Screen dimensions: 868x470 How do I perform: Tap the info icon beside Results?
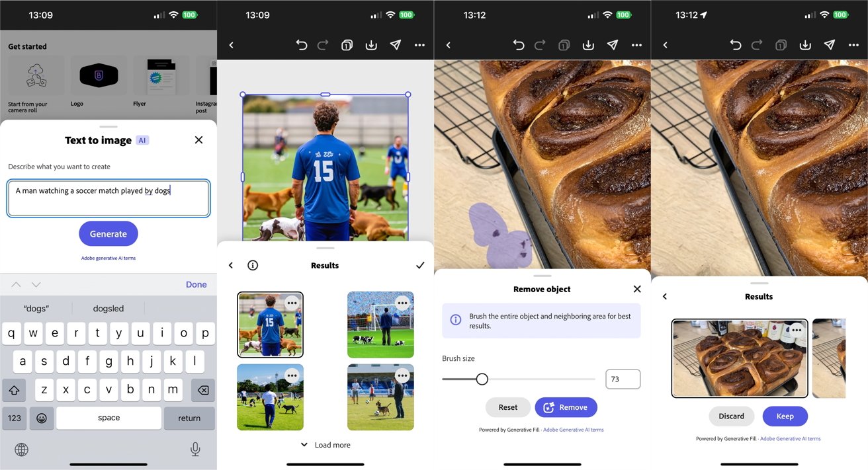pos(253,265)
